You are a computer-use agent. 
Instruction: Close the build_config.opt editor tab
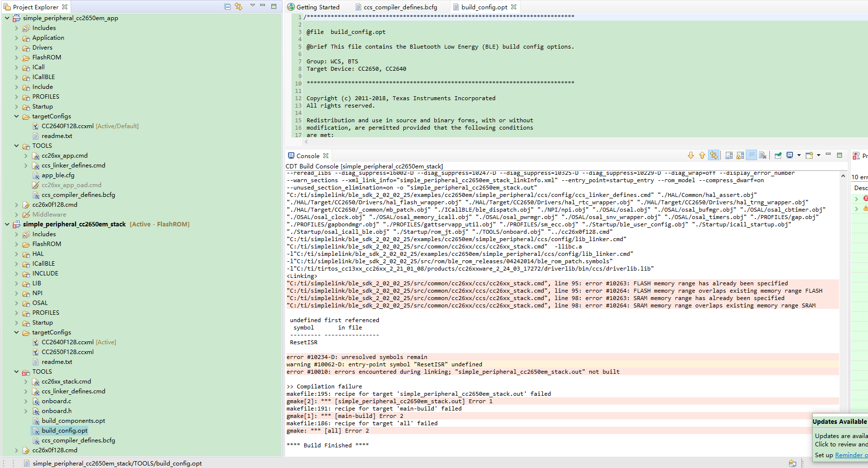514,7
